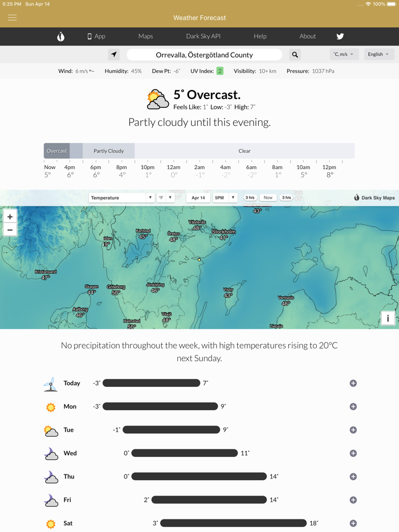Step map forward 3 hrs
The image size is (399, 532).
click(286, 198)
